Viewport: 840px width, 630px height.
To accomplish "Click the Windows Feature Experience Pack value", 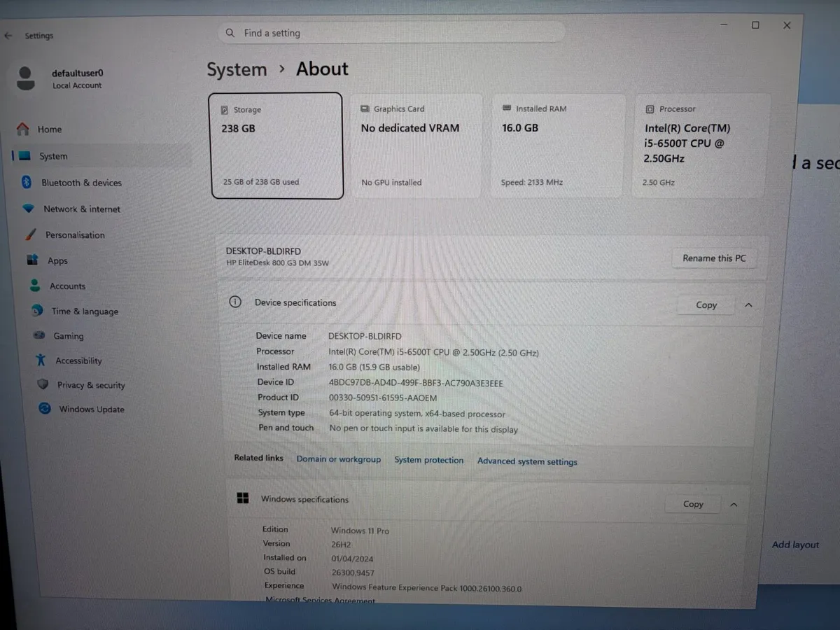I will [x=426, y=588].
